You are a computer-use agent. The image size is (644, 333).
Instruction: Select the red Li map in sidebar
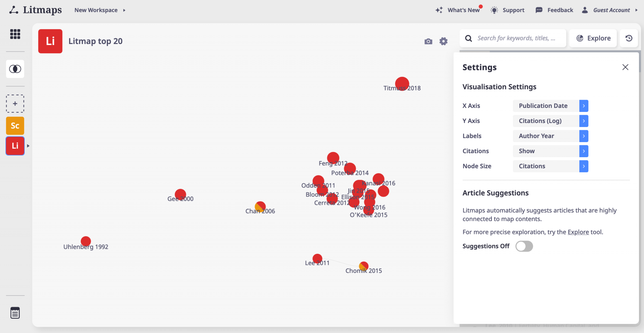coord(15,146)
